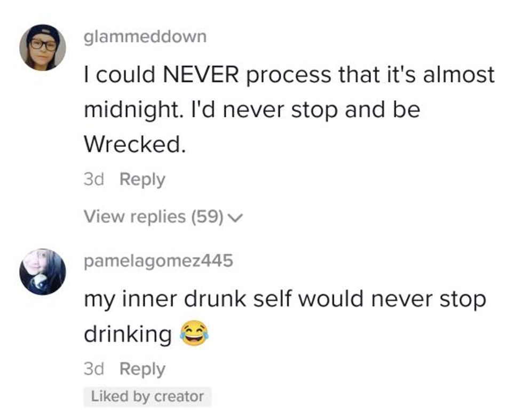Reply to glammeddown's comment
523x420 pixels.
142,179
